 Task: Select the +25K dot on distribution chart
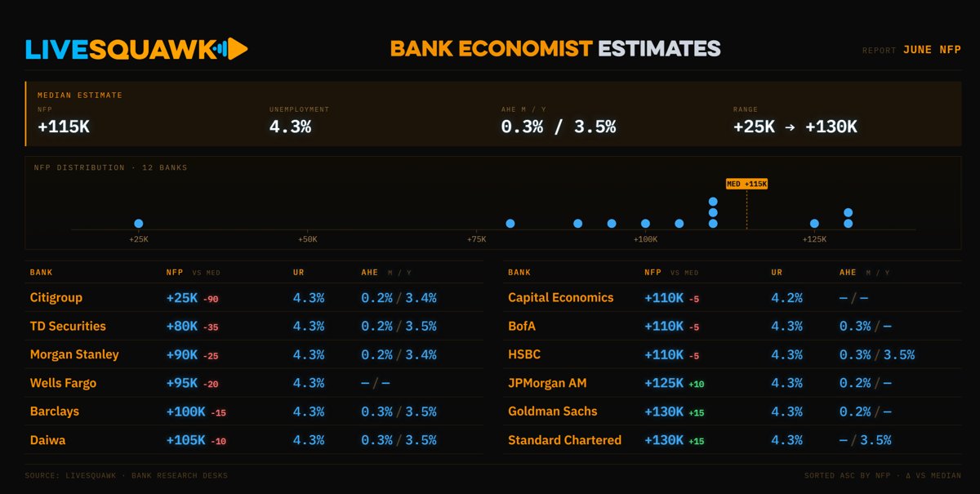coord(139,223)
